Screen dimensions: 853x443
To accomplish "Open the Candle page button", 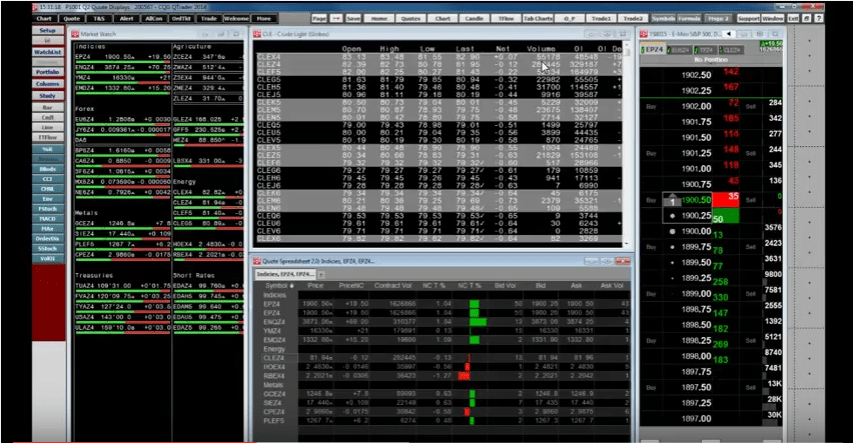I will pos(474,19).
